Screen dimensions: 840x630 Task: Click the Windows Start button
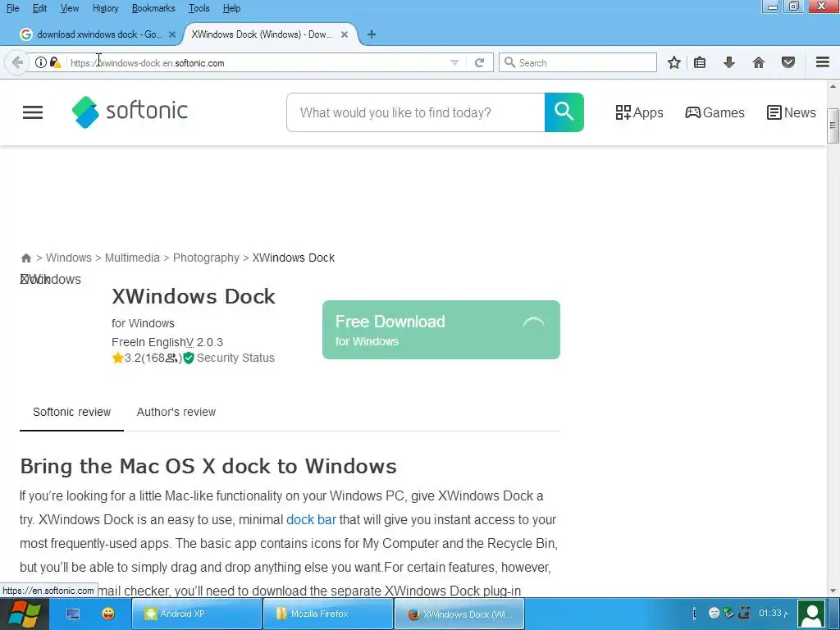coord(24,614)
